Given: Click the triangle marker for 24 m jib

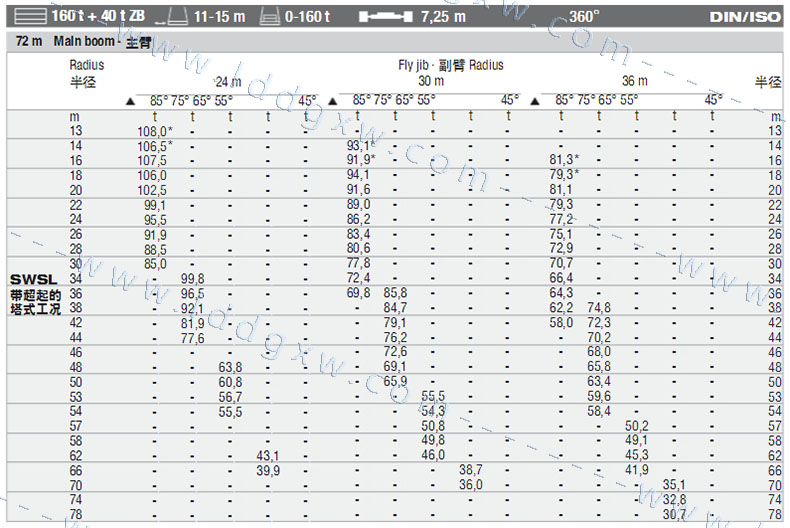Looking at the screenshot, I should pyautogui.click(x=130, y=101).
